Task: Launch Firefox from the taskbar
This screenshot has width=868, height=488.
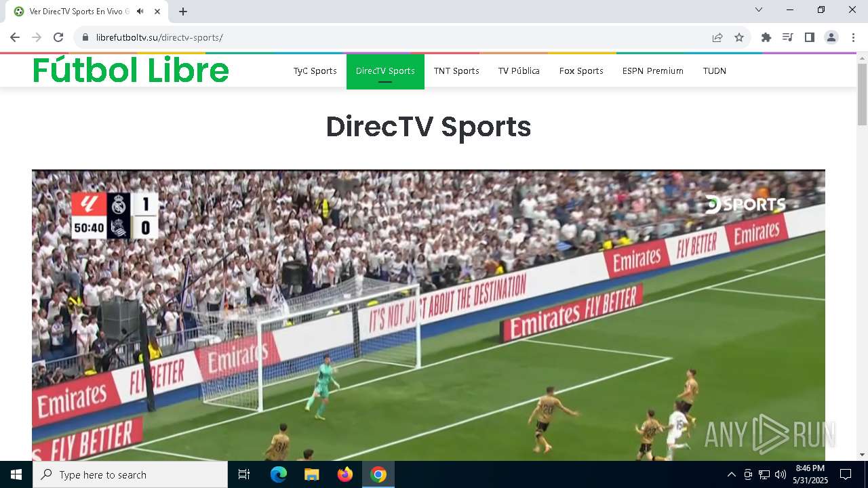Action: click(x=345, y=474)
